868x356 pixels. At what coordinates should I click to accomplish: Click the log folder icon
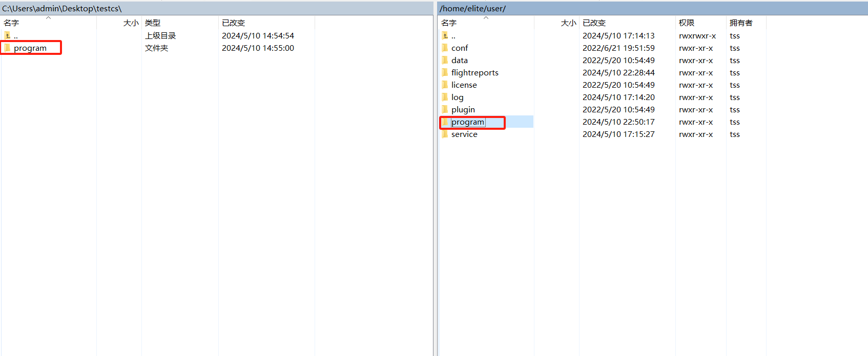(x=445, y=97)
